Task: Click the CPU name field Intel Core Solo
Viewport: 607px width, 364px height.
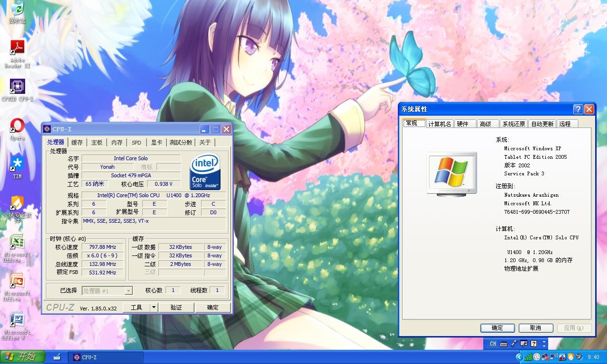Action: coord(131,158)
